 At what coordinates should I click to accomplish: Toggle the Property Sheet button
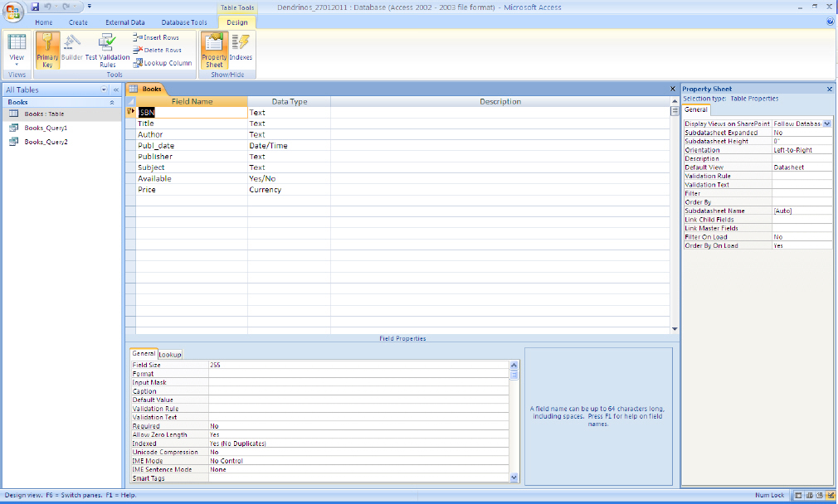click(x=214, y=51)
